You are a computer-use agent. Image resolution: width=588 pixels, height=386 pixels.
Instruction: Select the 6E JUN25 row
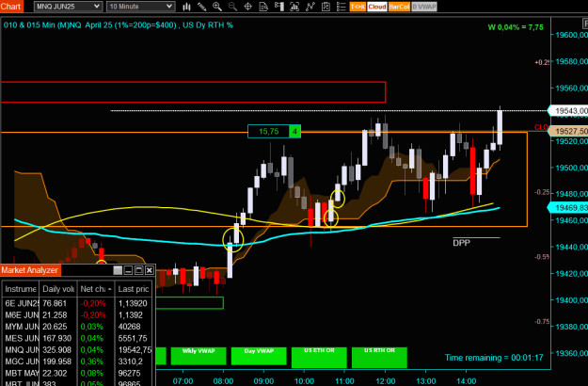point(78,303)
